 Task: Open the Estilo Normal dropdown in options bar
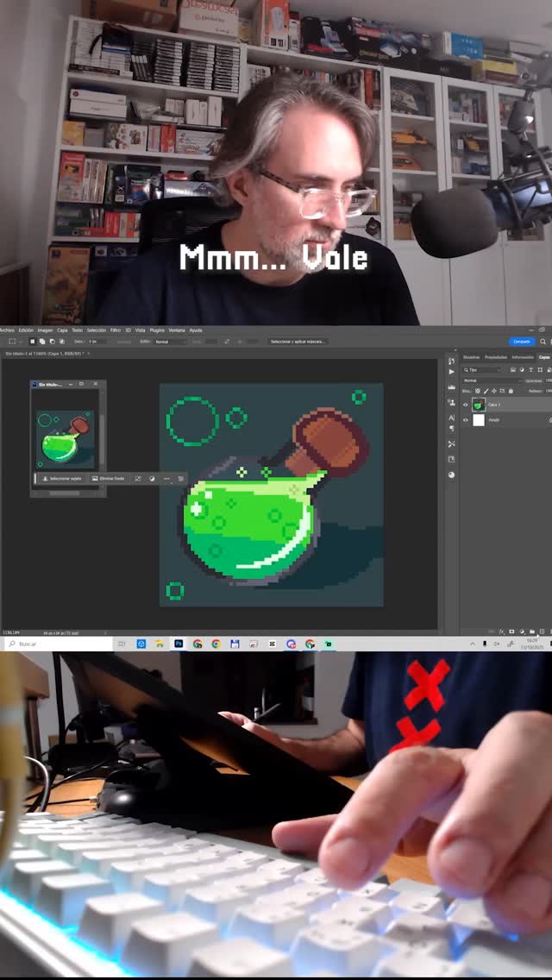[x=169, y=342]
